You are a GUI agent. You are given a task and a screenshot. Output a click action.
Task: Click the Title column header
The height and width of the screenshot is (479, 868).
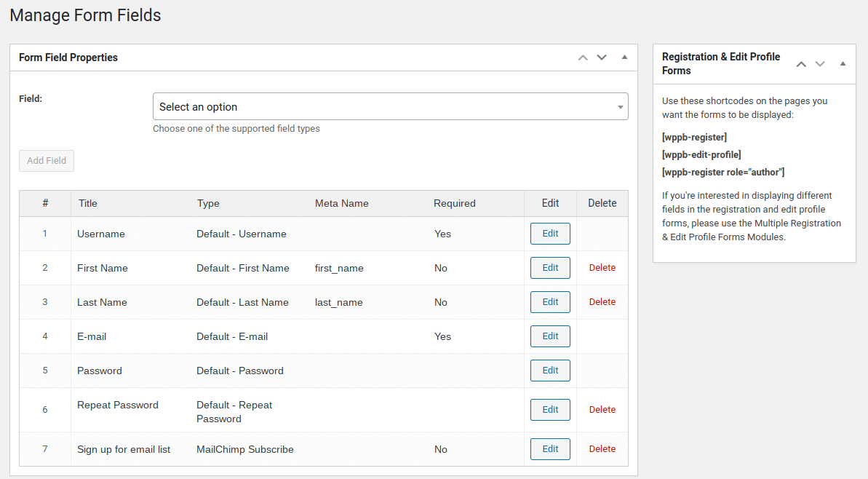88,203
